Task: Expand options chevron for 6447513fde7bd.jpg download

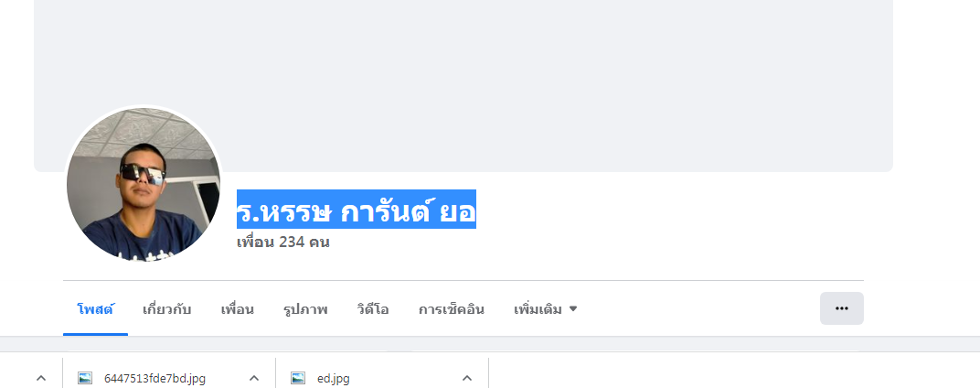Action: click(254, 378)
